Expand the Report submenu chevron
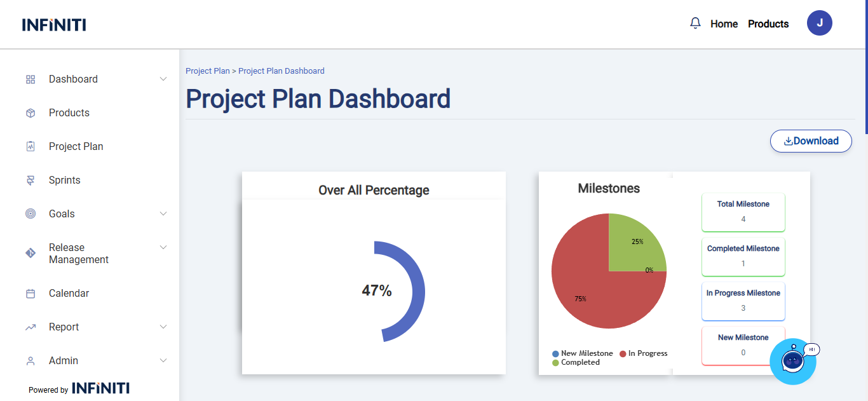This screenshot has height=401, width=868. pyautogui.click(x=163, y=327)
